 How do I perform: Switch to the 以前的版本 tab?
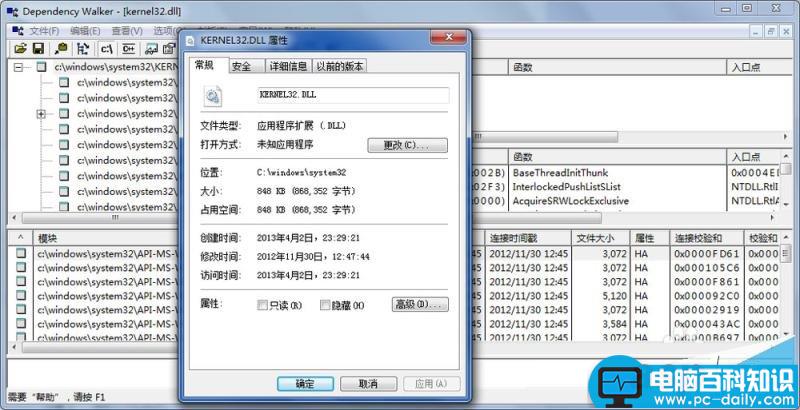340,66
